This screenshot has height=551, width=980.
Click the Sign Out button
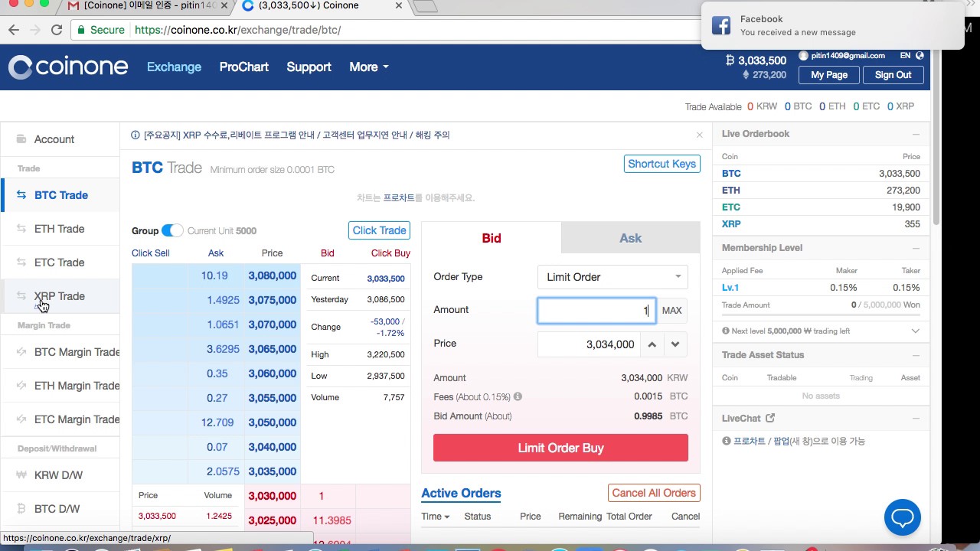[x=893, y=74]
